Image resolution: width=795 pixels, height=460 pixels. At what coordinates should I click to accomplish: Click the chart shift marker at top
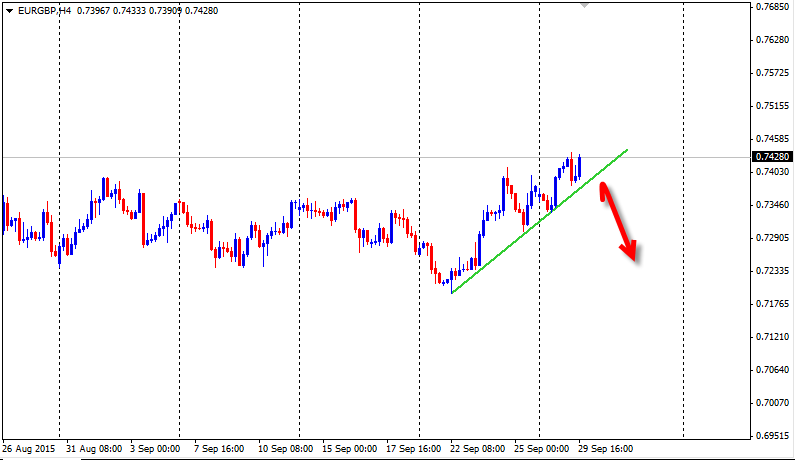click(585, 5)
